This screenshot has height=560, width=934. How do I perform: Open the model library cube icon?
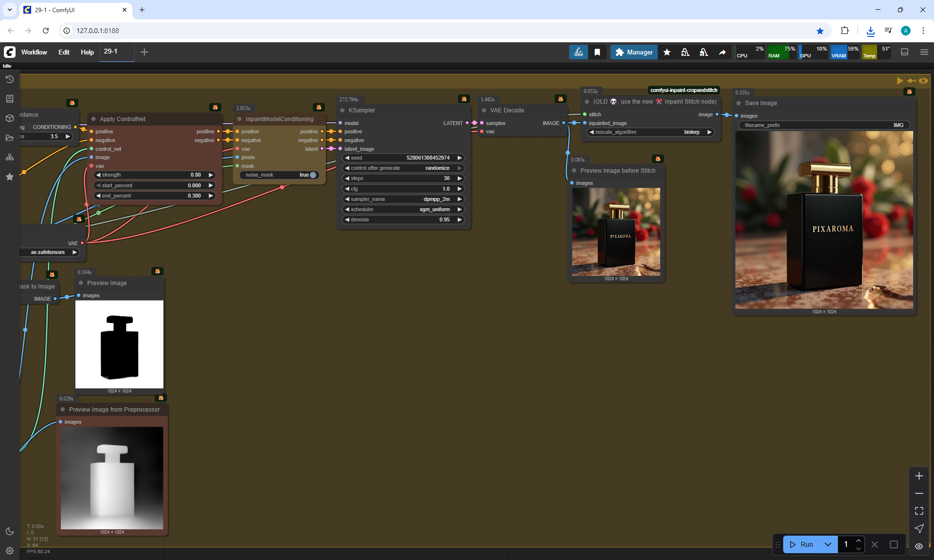pyautogui.click(x=9, y=118)
